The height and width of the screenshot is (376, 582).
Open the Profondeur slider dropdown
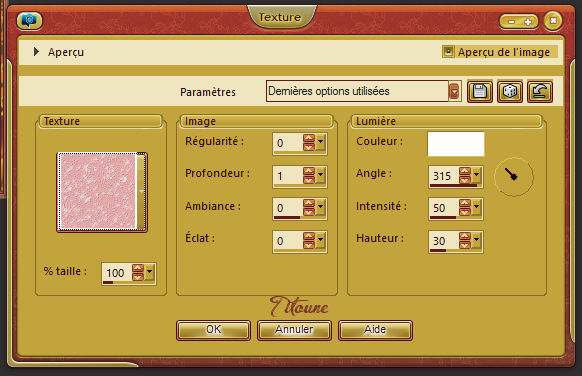click(x=320, y=176)
